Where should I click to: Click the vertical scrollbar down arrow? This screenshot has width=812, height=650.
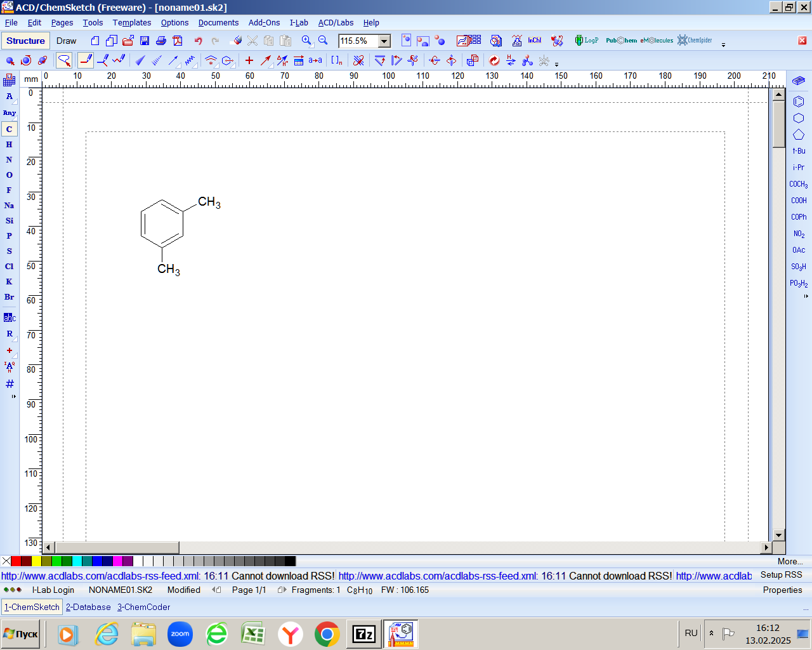click(x=779, y=535)
